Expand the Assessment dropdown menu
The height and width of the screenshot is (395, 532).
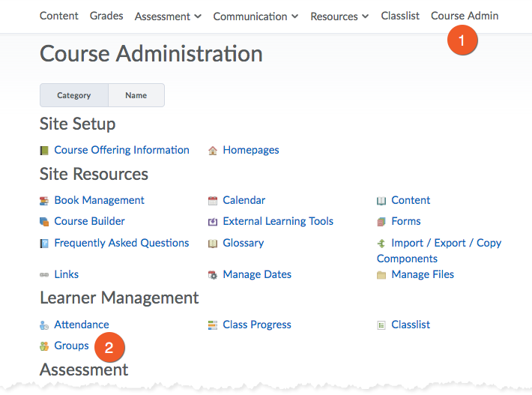pyautogui.click(x=169, y=16)
